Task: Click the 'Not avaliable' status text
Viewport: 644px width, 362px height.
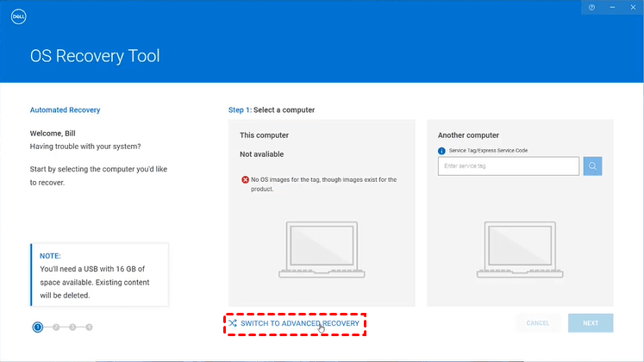Action: tap(261, 154)
